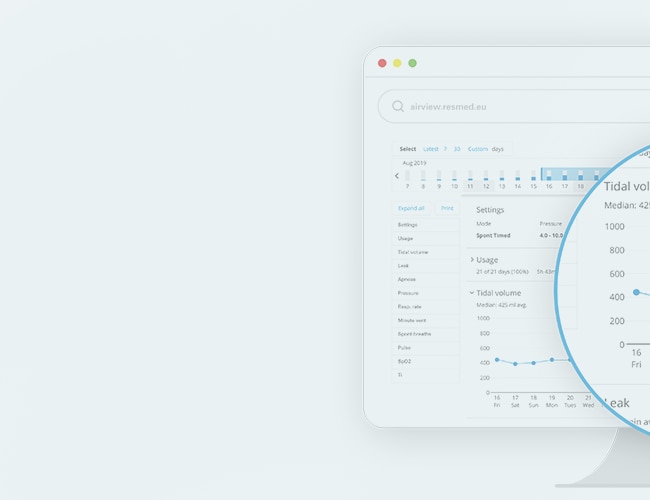Select the 7 days range link
Viewport: 650px width, 500px height.
445,149
